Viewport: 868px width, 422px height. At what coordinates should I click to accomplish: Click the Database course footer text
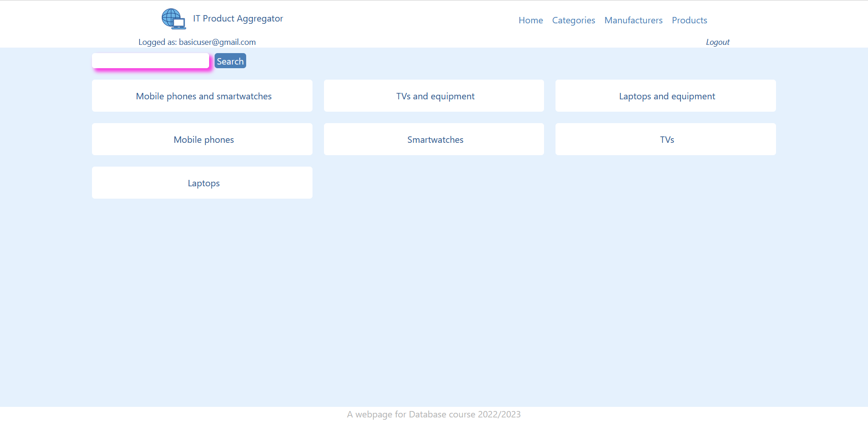tap(433, 414)
